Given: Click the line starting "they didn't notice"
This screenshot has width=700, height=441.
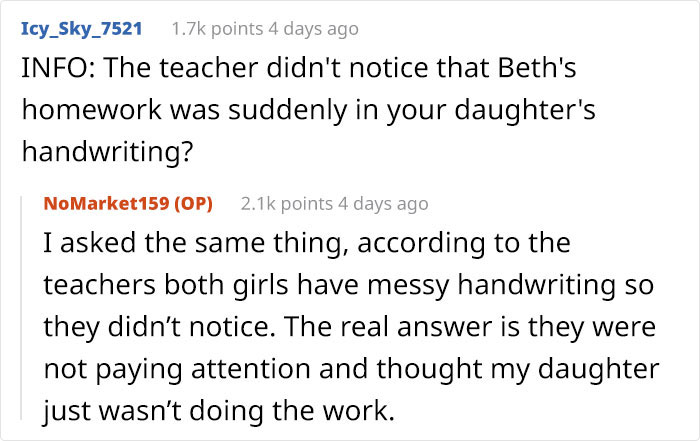Looking at the screenshot, I should click(348, 327).
